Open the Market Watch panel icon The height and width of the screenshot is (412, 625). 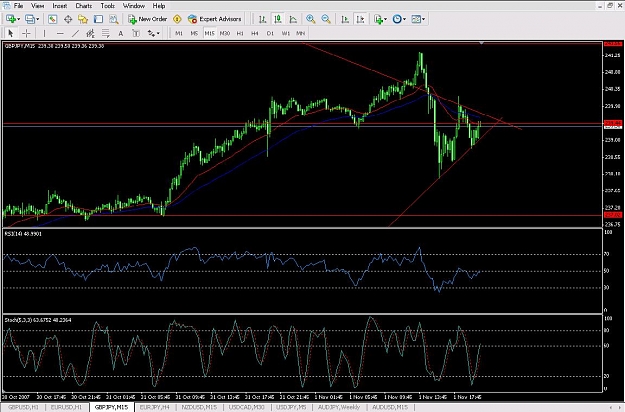[x=52, y=19]
